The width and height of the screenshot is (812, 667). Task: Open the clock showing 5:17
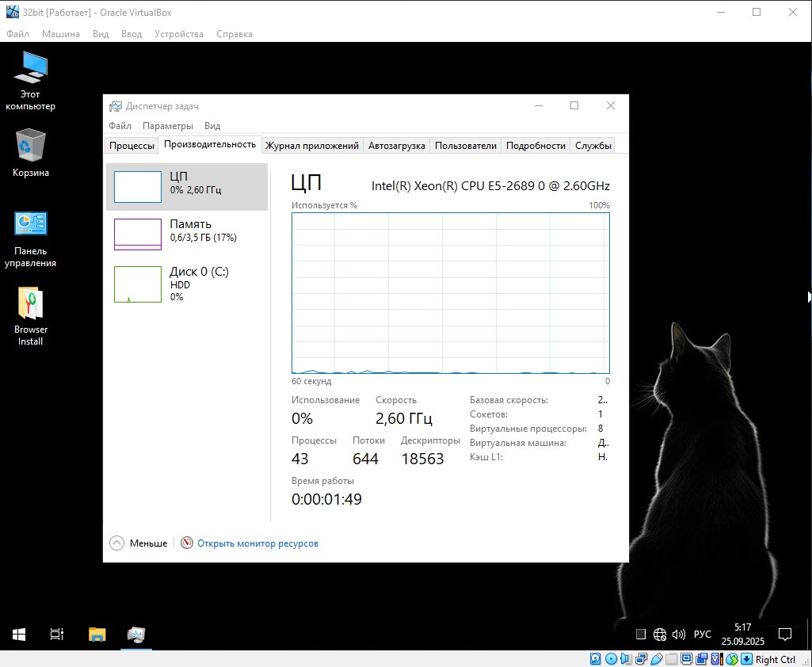(742, 634)
